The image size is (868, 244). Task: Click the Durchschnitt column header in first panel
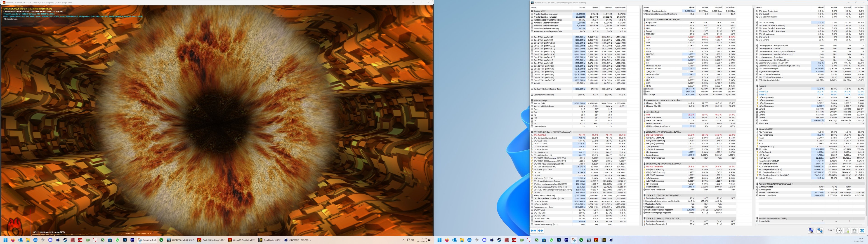tap(621, 7)
